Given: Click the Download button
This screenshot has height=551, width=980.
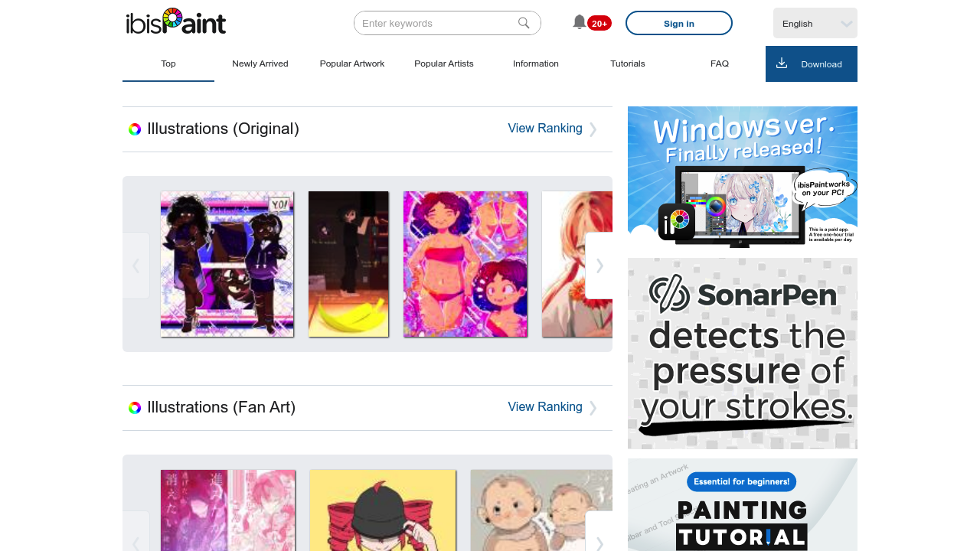Looking at the screenshot, I should [812, 64].
